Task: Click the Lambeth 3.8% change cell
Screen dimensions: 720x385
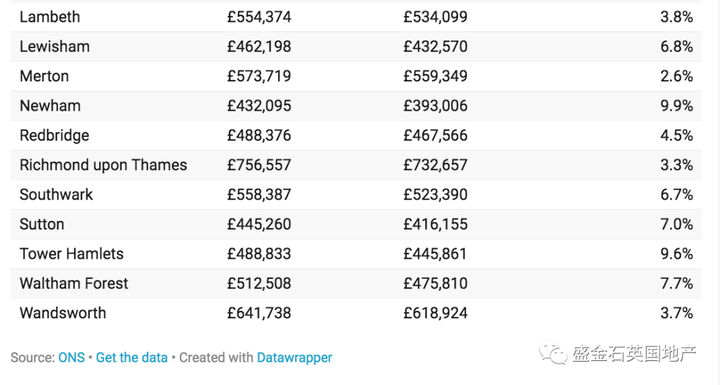Action: tap(676, 17)
